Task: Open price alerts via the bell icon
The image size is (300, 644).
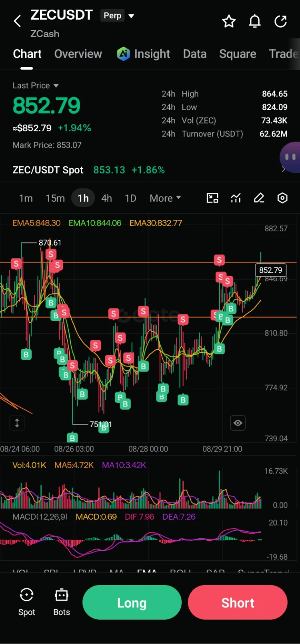Action: pyautogui.click(x=255, y=21)
